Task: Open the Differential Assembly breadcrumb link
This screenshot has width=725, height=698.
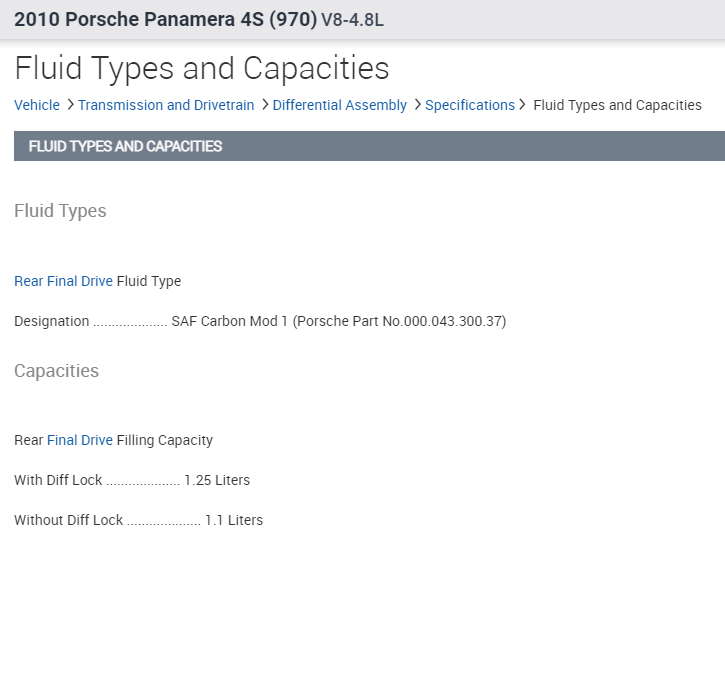Action: point(339,105)
